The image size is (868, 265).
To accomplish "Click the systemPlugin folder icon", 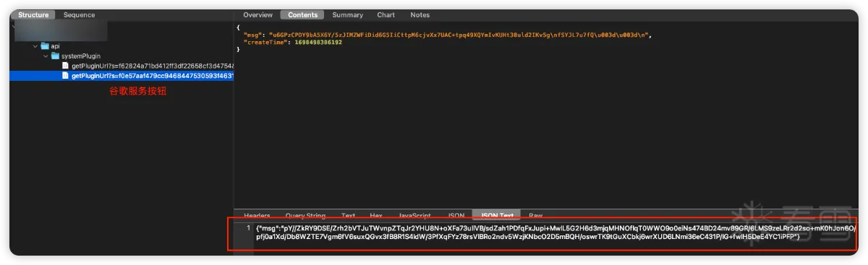I will (55, 56).
